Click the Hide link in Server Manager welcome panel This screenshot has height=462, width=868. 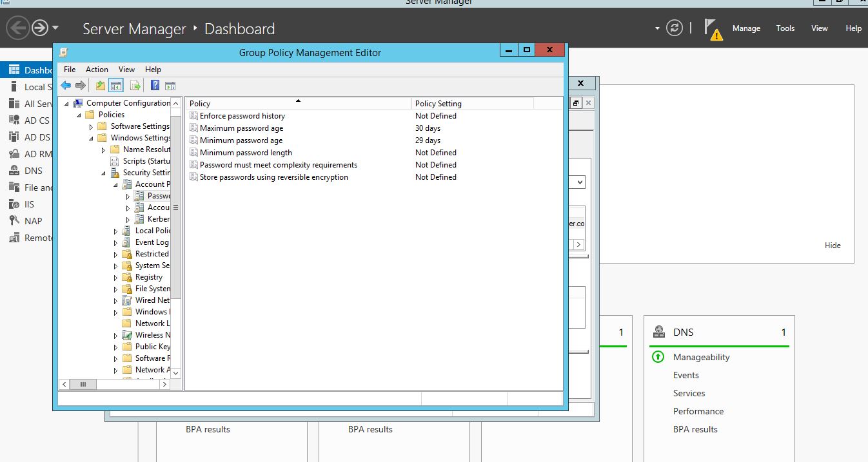tap(833, 245)
